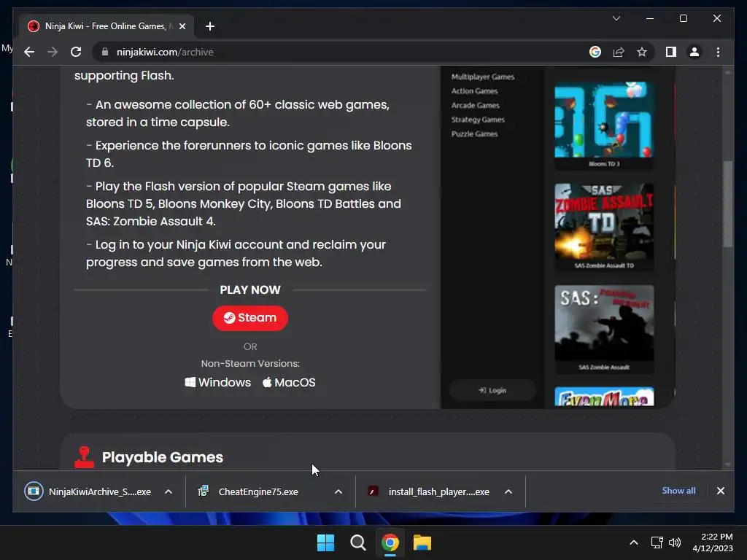Screen dimensions: 747x560
Task: Select Action Games category
Action: [x=474, y=91]
